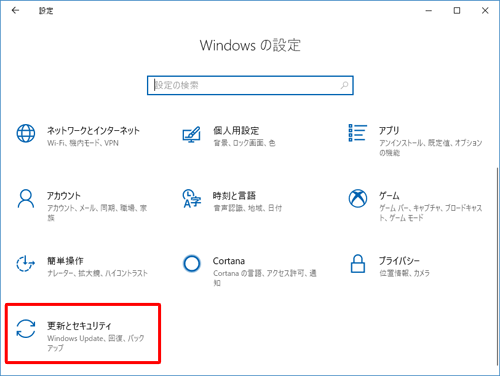Click the Wi-Fi, VPN description text
Screen dimensions: 500x376
point(83,143)
